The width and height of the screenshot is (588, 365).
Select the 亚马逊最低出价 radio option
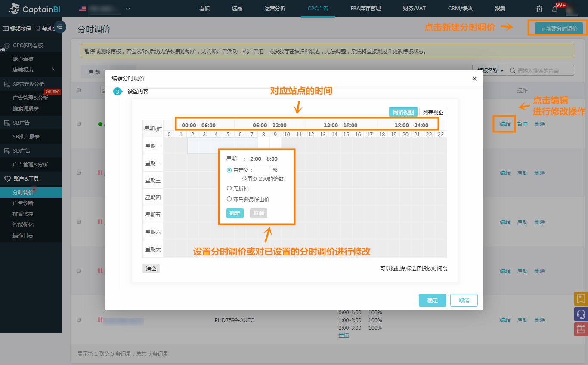(x=229, y=199)
